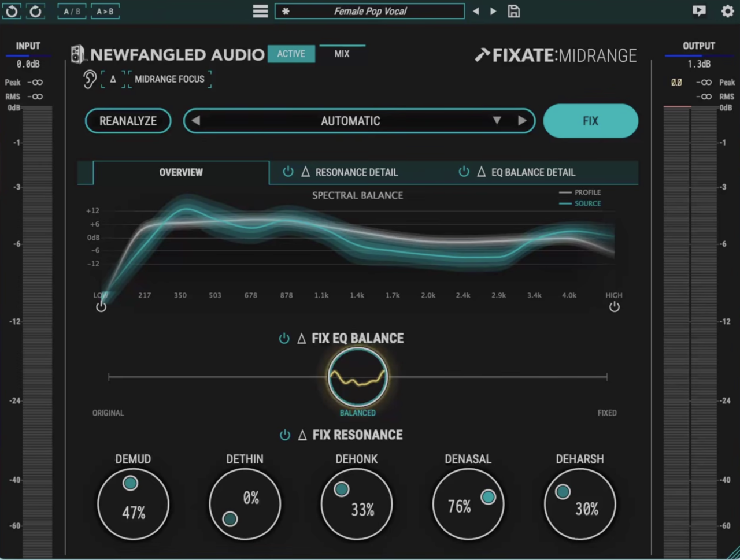The image size is (740, 560).
Task: Toggle A/B comparison
Action: tap(72, 12)
